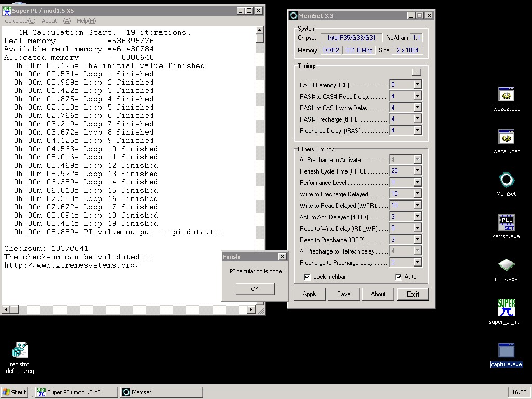Viewport: 532px width, 399px height.
Task: Open the waza2.bat desktop icon
Action: coord(506,99)
